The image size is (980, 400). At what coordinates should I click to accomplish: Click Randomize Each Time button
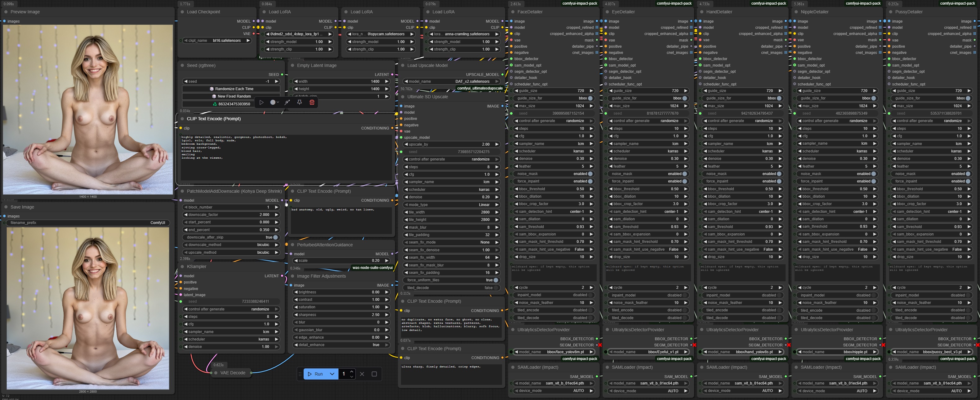coord(231,89)
